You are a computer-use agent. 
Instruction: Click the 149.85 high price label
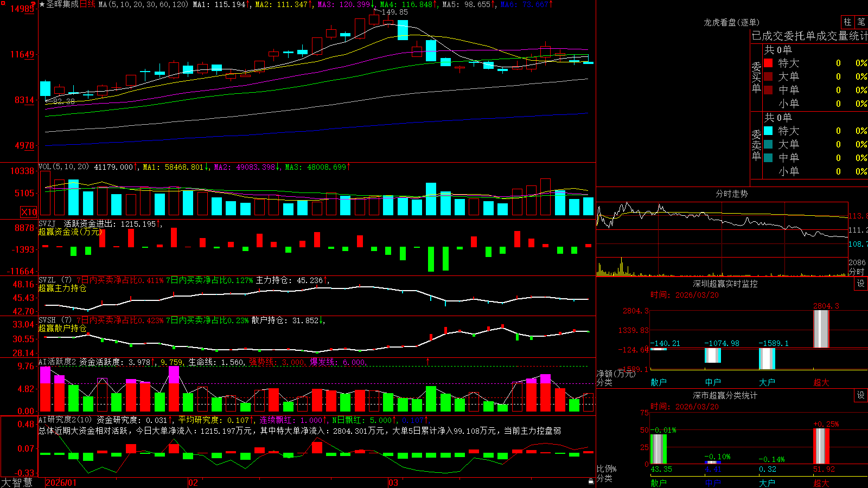[394, 12]
